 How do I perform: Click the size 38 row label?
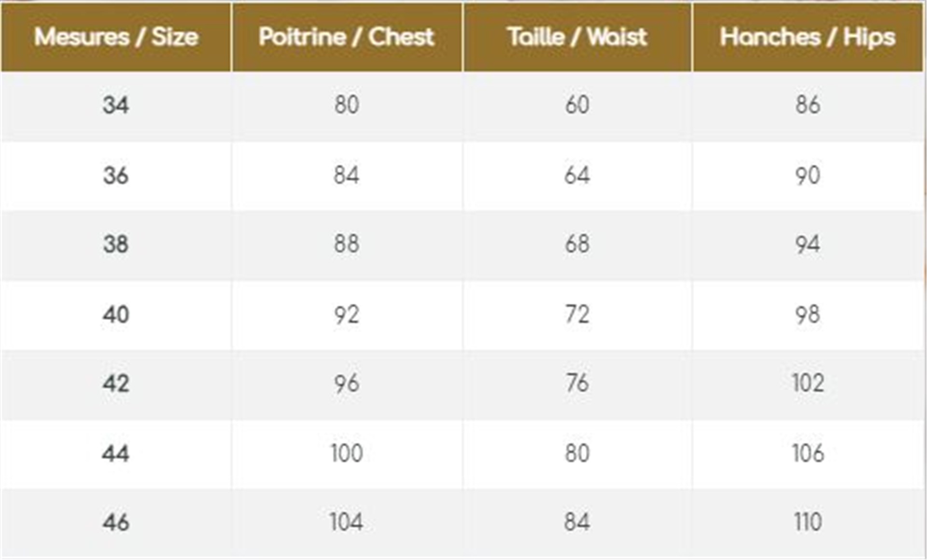(116, 244)
